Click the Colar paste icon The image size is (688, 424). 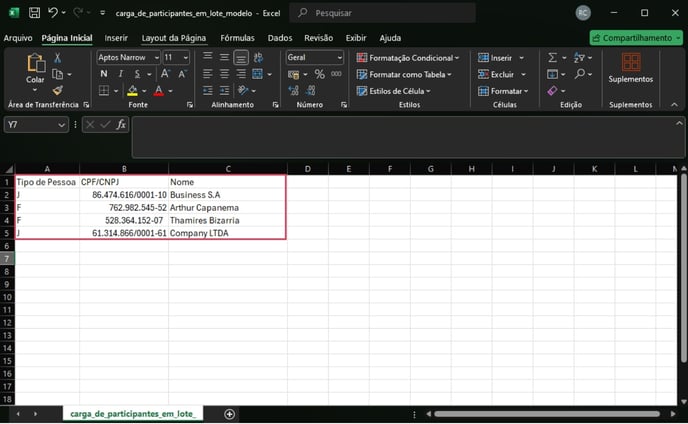coord(35,63)
